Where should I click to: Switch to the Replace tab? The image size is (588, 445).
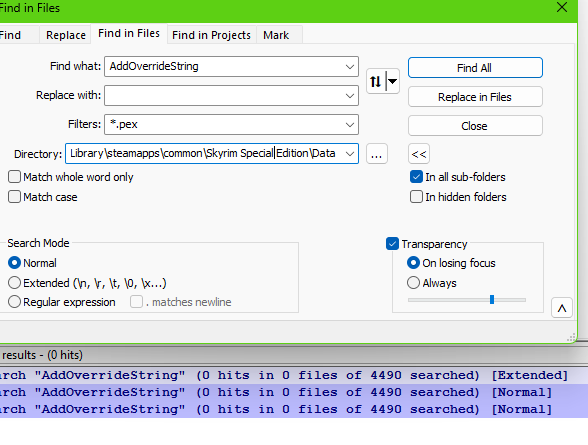coord(66,35)
